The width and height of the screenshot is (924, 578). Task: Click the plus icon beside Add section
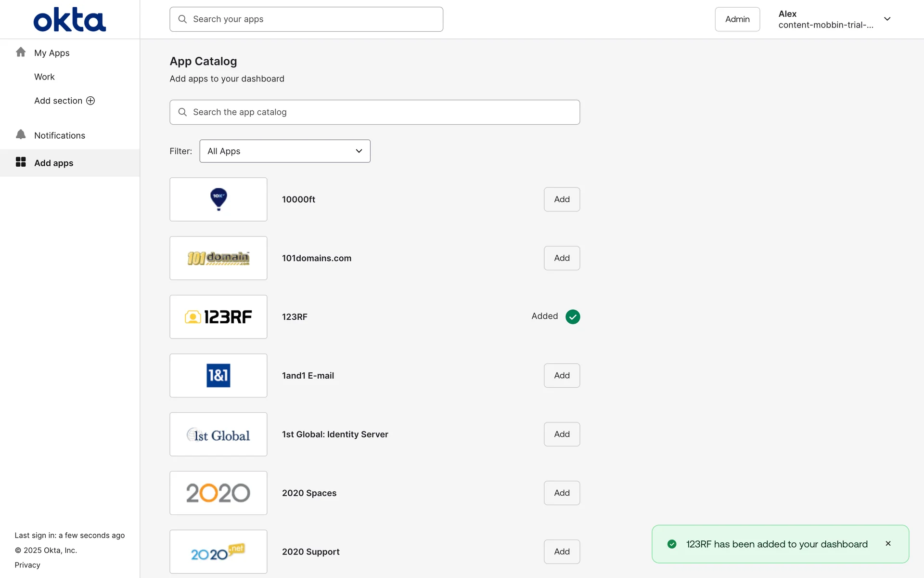coord(90,101)
